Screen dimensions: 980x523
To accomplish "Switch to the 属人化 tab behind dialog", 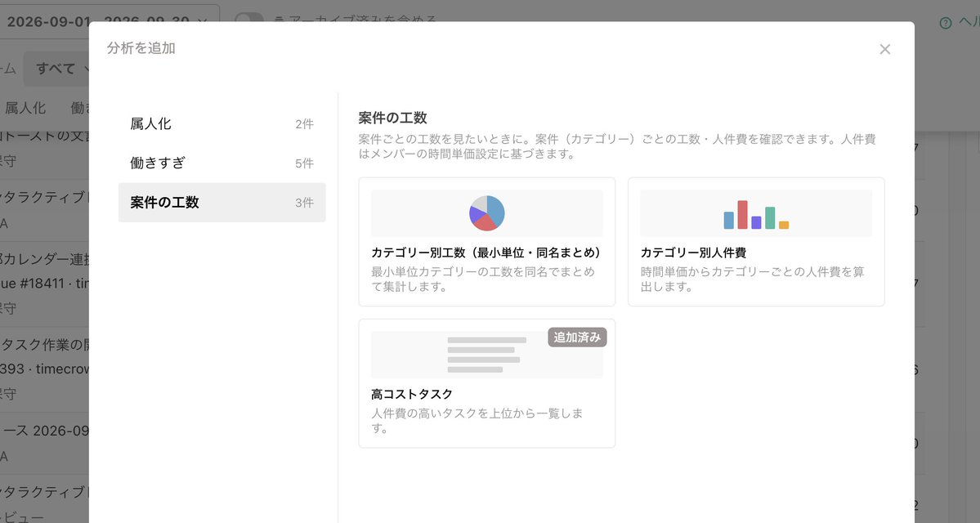I will (x=25, y=108).
